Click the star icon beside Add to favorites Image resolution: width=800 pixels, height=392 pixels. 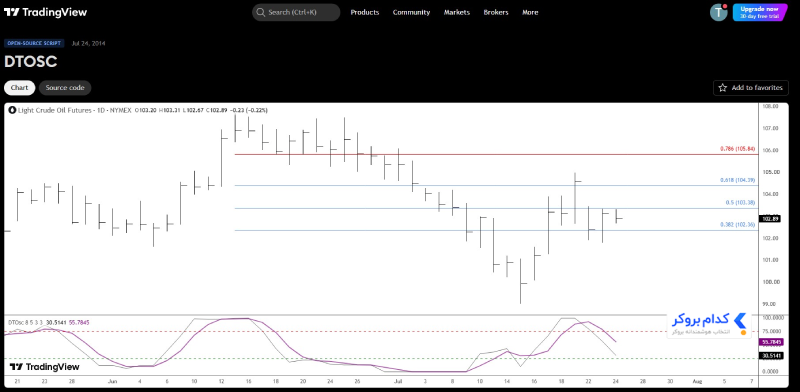click(x=722, y=88)
